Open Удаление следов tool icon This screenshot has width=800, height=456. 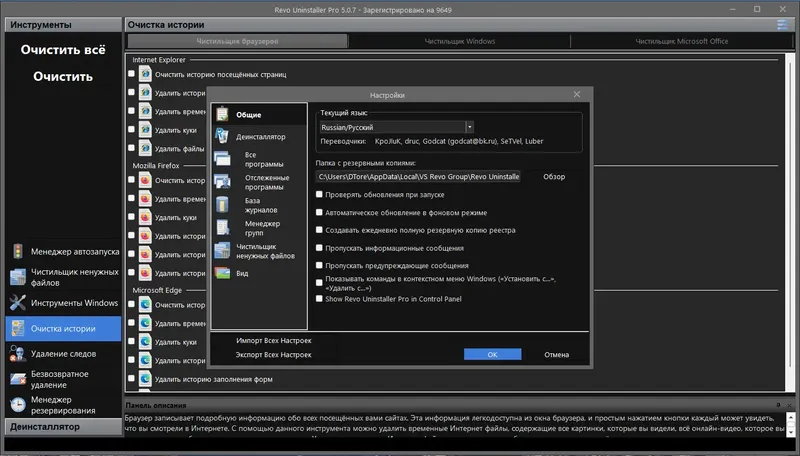18,353
